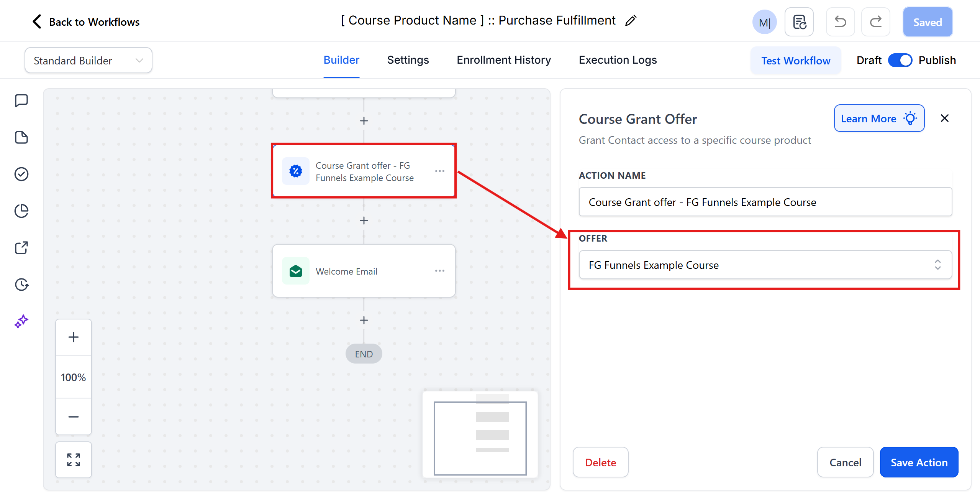Image resolution: width=980 pixels, height=497 pixels.
Task: Click the pencil icon to rename workflow
Action: (631, 20)
